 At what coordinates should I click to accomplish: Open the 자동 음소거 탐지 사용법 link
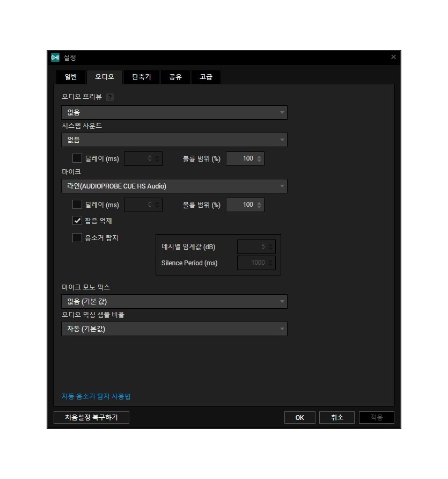point(96,396)
